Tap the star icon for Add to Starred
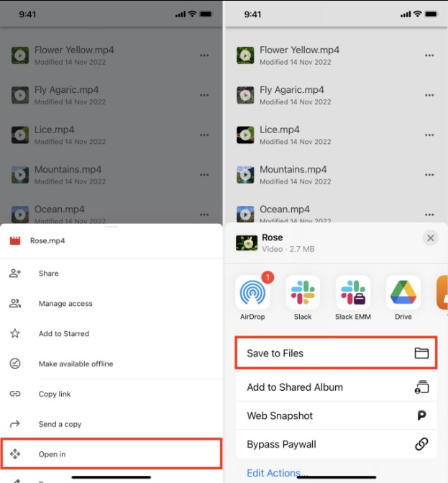448x483 pixels. pos(15,333)
